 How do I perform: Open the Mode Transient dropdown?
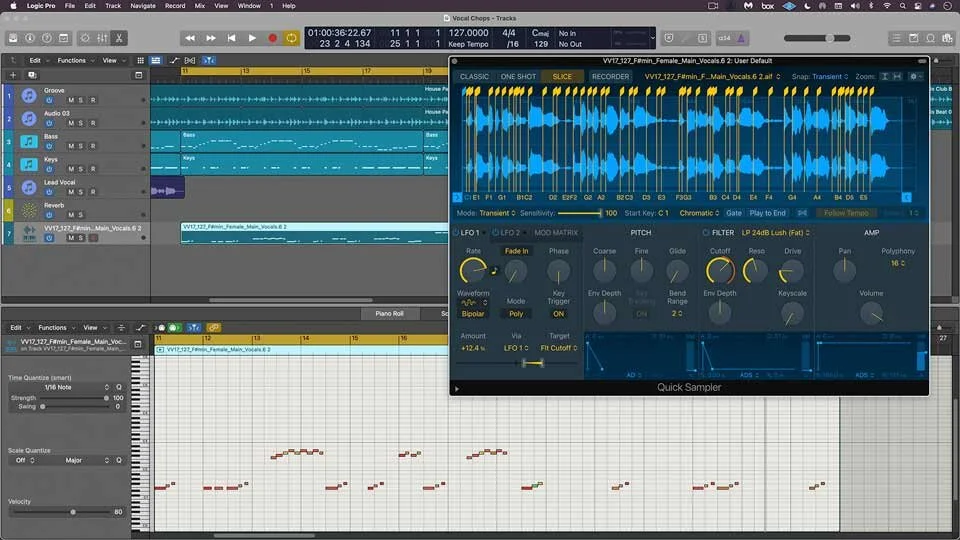[x=497, y=213]
